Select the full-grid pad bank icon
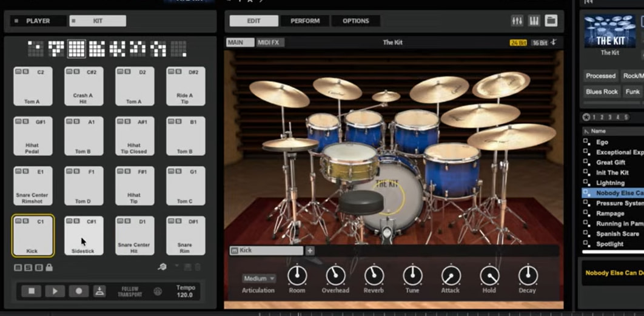The image size is (644, 316). [x=76, y=49]
